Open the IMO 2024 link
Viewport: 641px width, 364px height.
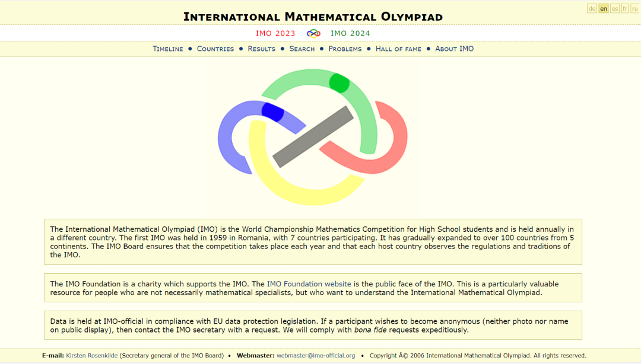tap(350, 34)
